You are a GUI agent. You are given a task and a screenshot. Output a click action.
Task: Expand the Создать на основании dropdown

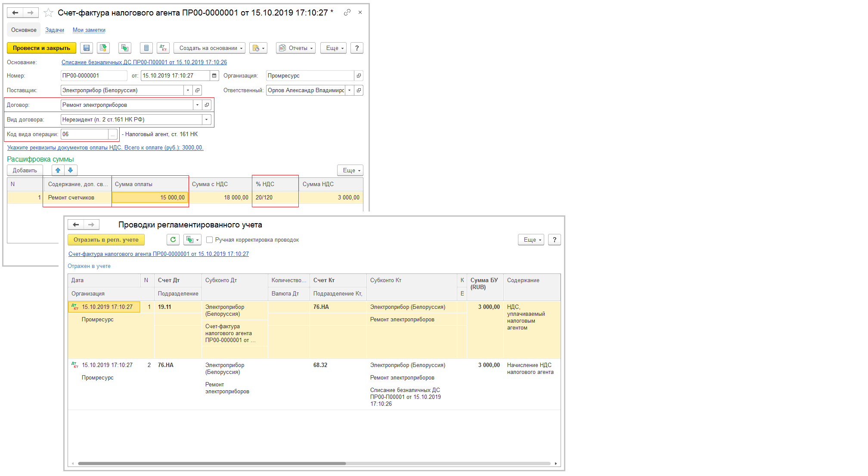(209, 48)
